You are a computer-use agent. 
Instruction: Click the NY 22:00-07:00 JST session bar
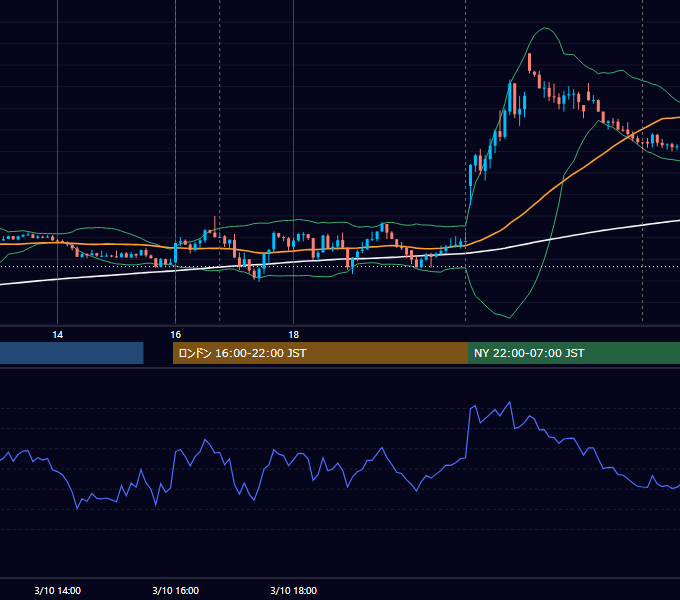point(574,353)
